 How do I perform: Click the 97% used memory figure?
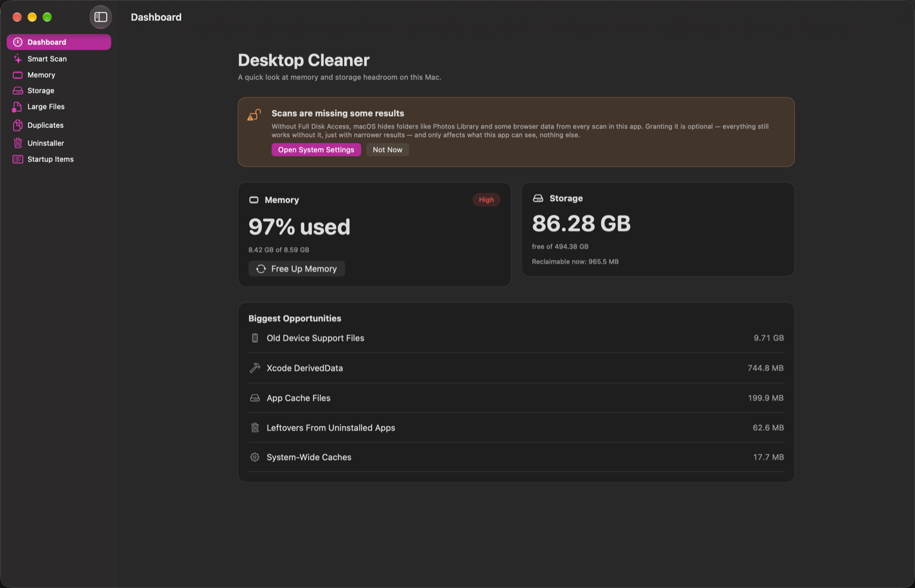299,227
